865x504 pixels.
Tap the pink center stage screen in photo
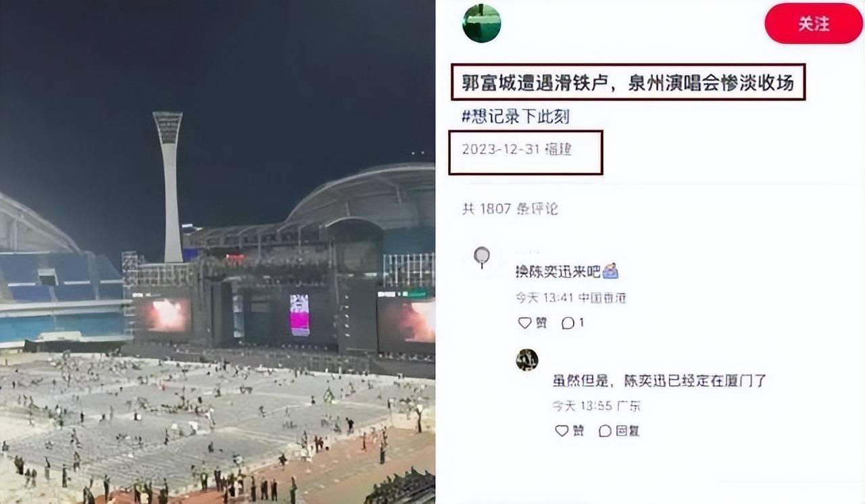299,315
